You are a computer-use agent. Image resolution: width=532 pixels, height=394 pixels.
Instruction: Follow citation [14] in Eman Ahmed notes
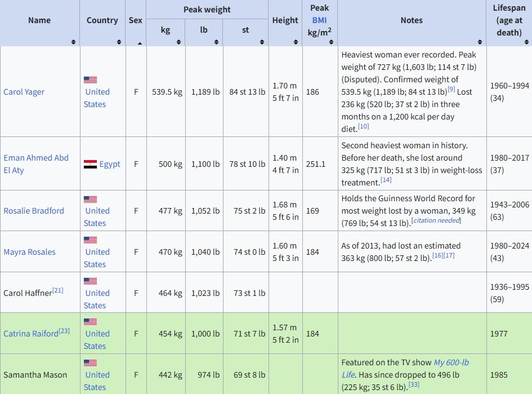click(x=386, y=180)
